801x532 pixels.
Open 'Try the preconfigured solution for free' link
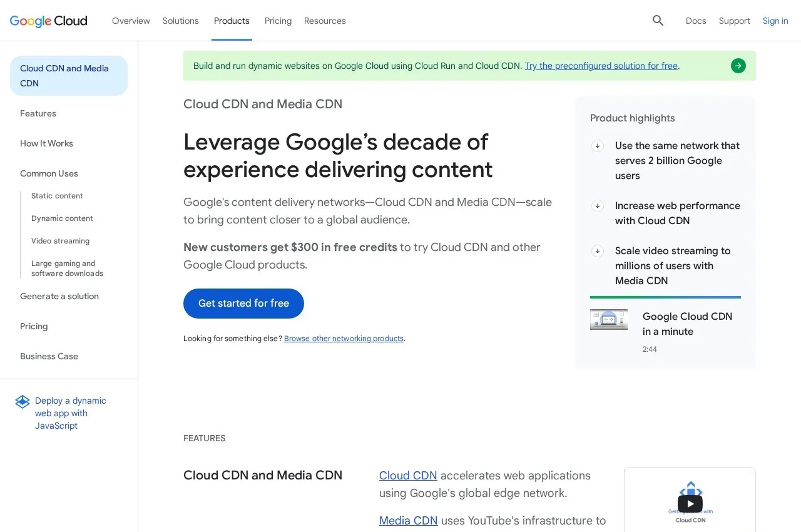click(601, 66)
